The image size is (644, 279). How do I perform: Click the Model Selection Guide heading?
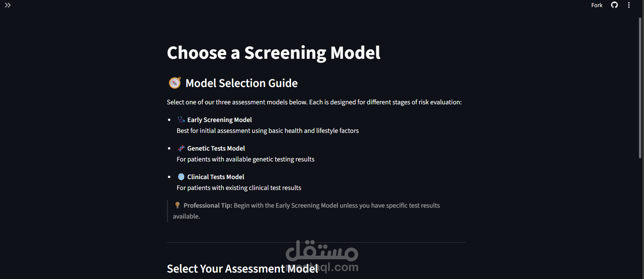click(x=242, y=83)
